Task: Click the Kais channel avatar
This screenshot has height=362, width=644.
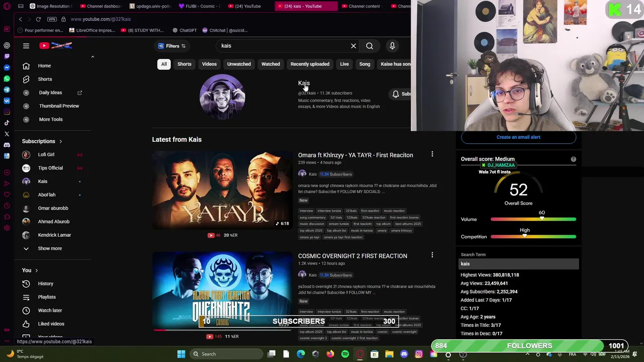Action: [x=222, y=97]
